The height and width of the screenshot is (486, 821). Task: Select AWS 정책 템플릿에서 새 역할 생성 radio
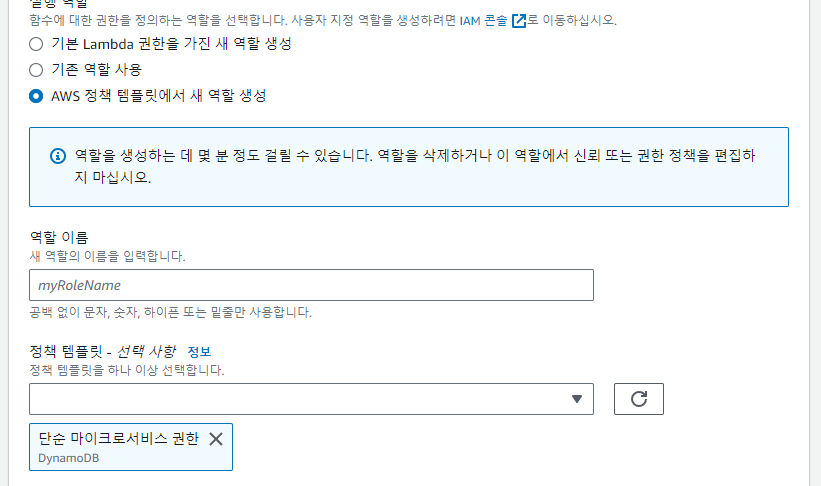coord(37,96)
